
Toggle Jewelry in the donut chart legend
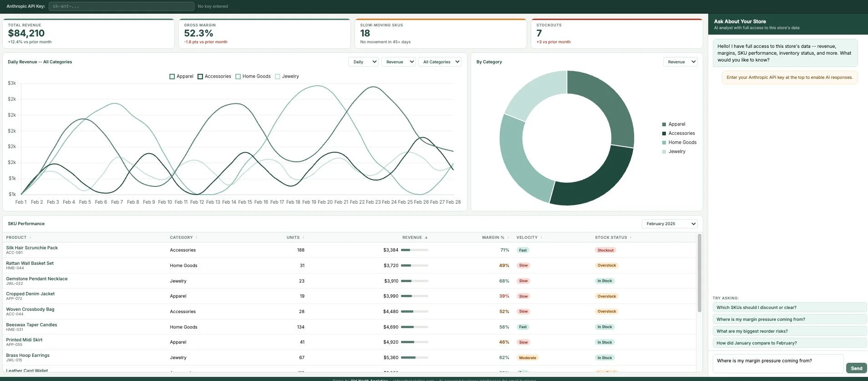674,151
